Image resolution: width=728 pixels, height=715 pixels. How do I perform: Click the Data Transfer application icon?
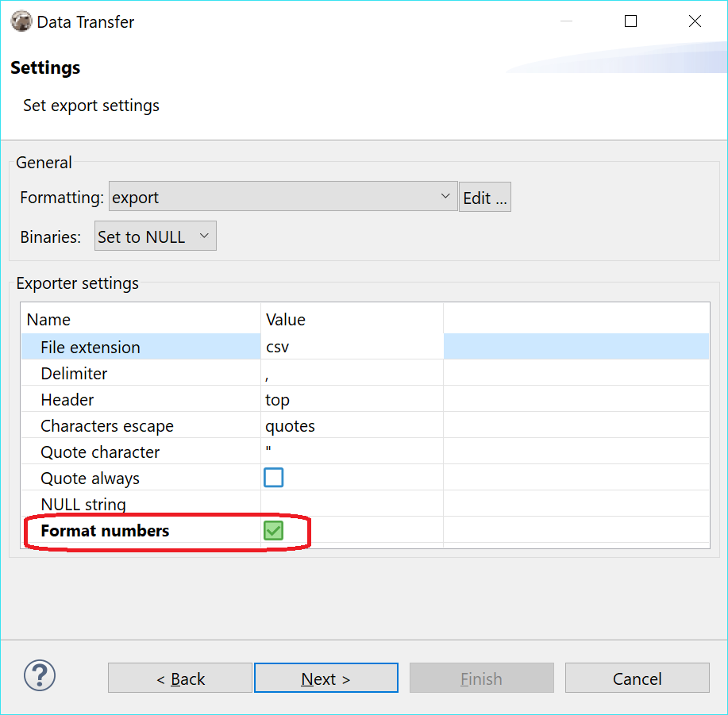pos(21,21)
